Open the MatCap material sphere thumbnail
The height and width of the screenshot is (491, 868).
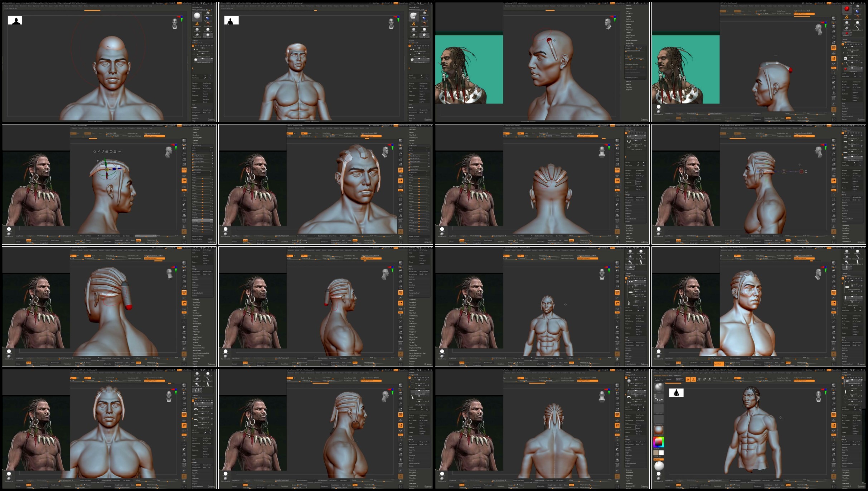tap(659, 430)
